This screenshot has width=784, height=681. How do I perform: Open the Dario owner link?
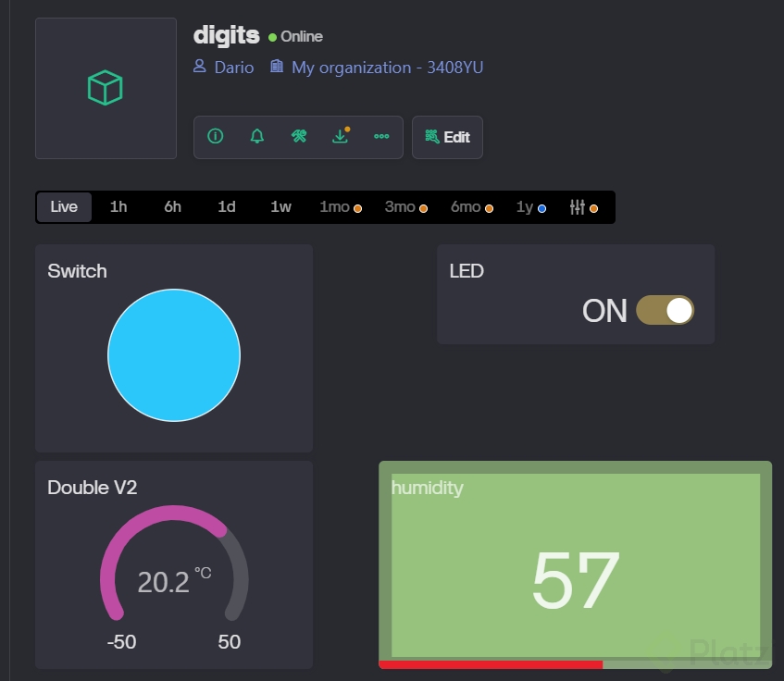tap(233, 68)
